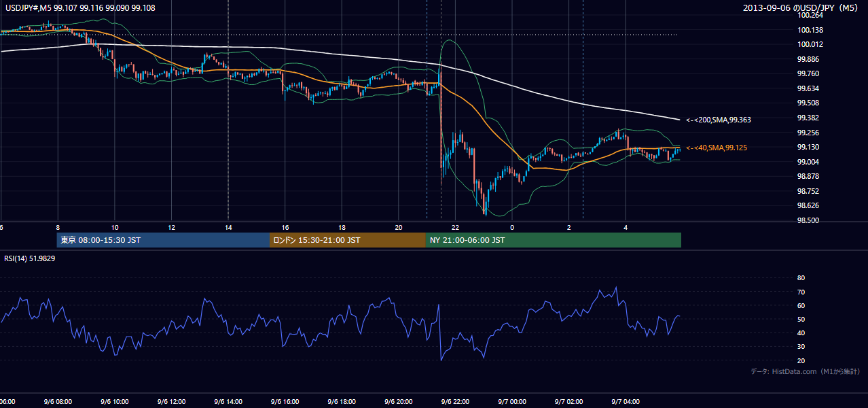Click the 9/6 10:00 time axis label
Viewport: 868px width, 408px height.
[114, 402]
